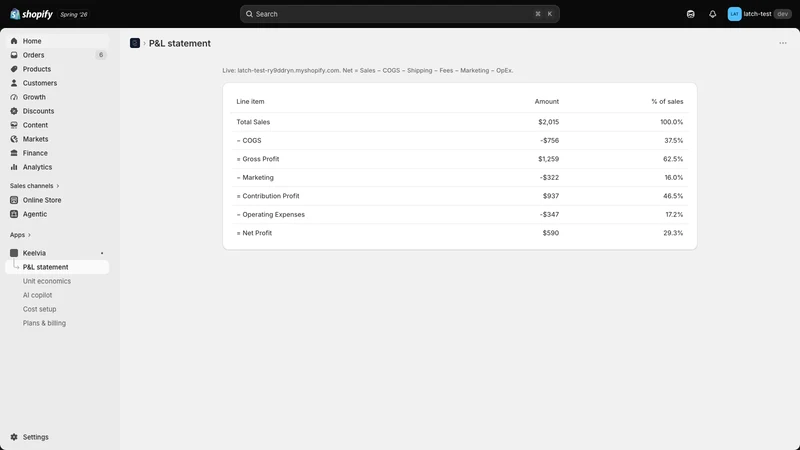
Task: Click the COGS amount -$756
Action: 549,140
